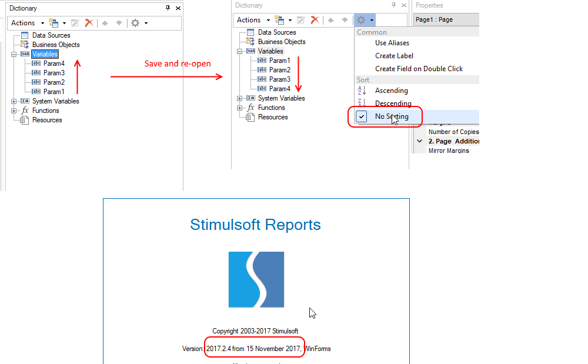
Task: Select Param3 in left Dictionary tree
Action: click(x=54, y=73)
